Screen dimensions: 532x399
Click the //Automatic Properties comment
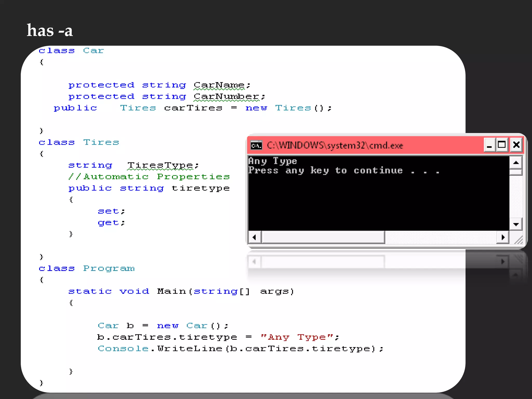click(149, 177)
